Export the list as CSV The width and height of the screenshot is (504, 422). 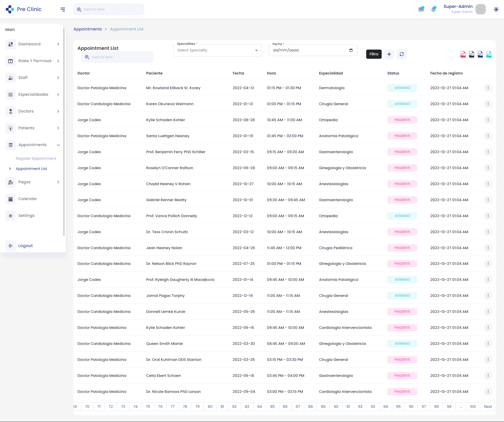tap(480, 54)
